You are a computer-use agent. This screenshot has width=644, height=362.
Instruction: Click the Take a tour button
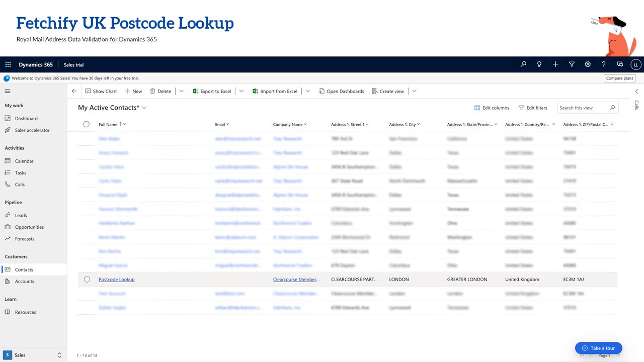pyautogui.click(x=599, y=348)
